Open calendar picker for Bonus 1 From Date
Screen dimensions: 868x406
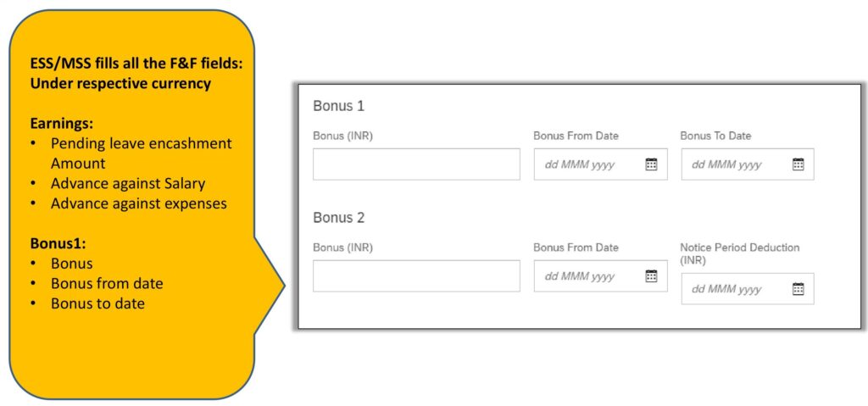pos(652,164)
